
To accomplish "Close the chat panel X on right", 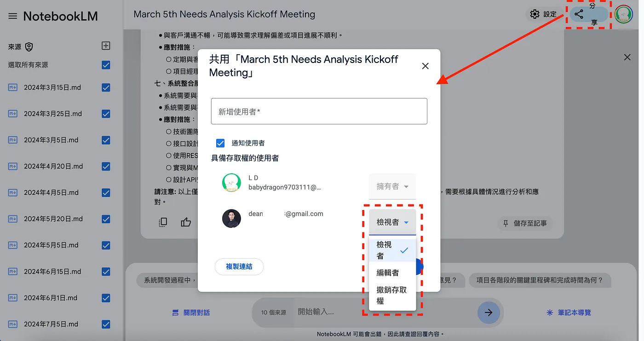I will click(x=627, y=57).
